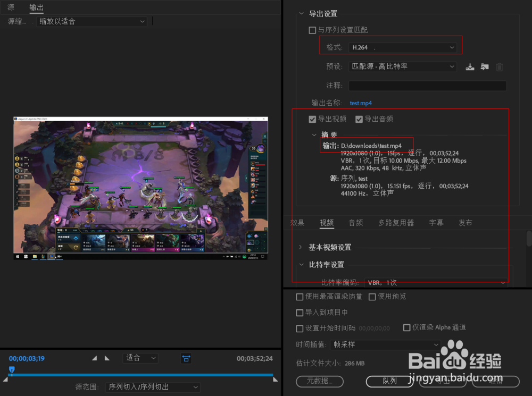This screenshot has width=532, height=396.
Task: Click the duration timecode 00;03;52;24
Action: [x=254, y=358]
